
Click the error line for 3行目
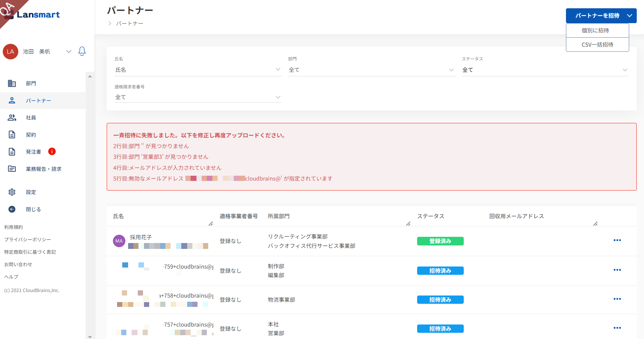[161, 157]
